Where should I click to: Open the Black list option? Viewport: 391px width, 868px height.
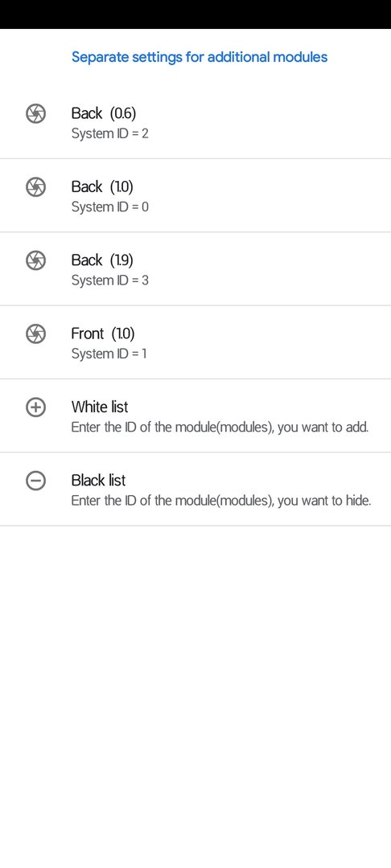point(195,489)
